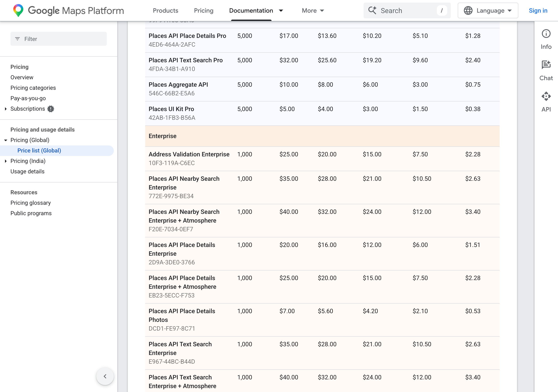This screenshot has height=392, width=558.
Task: Click SKU ID 772E-9975-BE34
Action: 171,196
